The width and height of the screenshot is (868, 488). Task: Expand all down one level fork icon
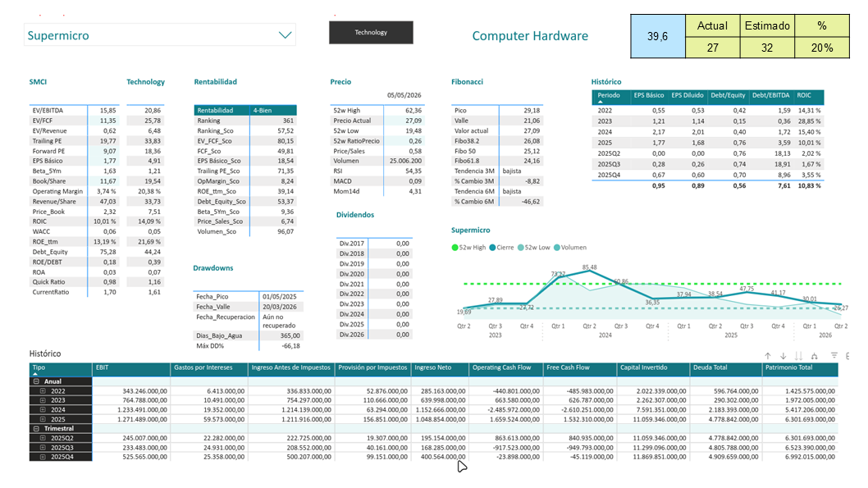[x=815, y=356]
